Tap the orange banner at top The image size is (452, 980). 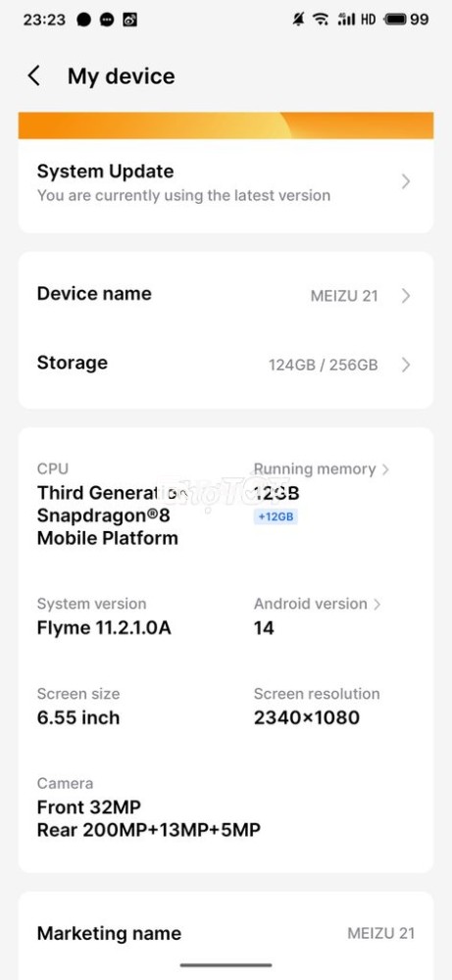(226, 125)
